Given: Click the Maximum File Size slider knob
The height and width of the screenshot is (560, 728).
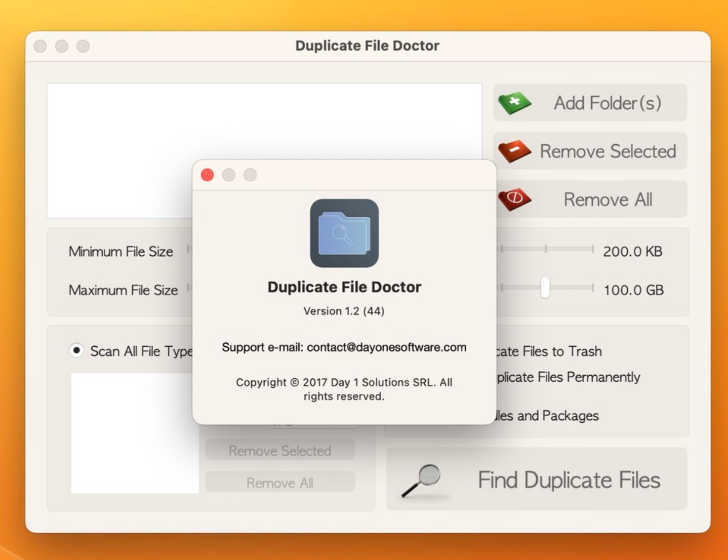Looking at the screenshot, I should click(545, 288).
